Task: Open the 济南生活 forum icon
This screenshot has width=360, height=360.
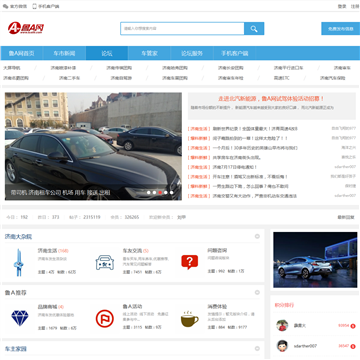Action: [x=18, y=263]
